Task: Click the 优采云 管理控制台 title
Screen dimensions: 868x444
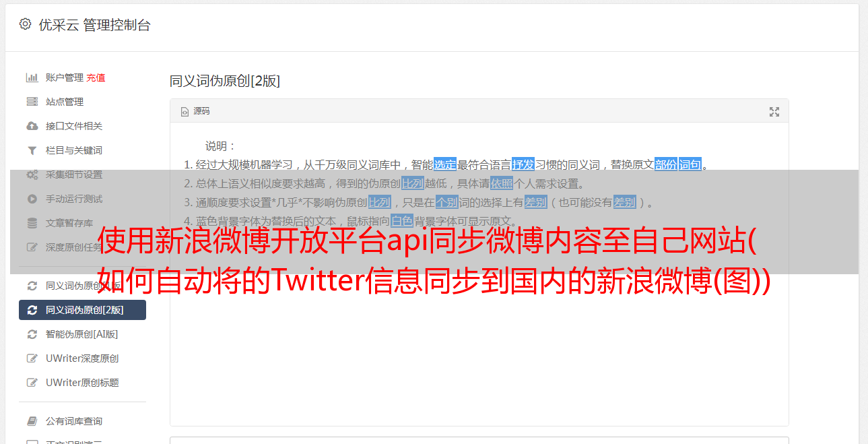Action: click(94, 25)
